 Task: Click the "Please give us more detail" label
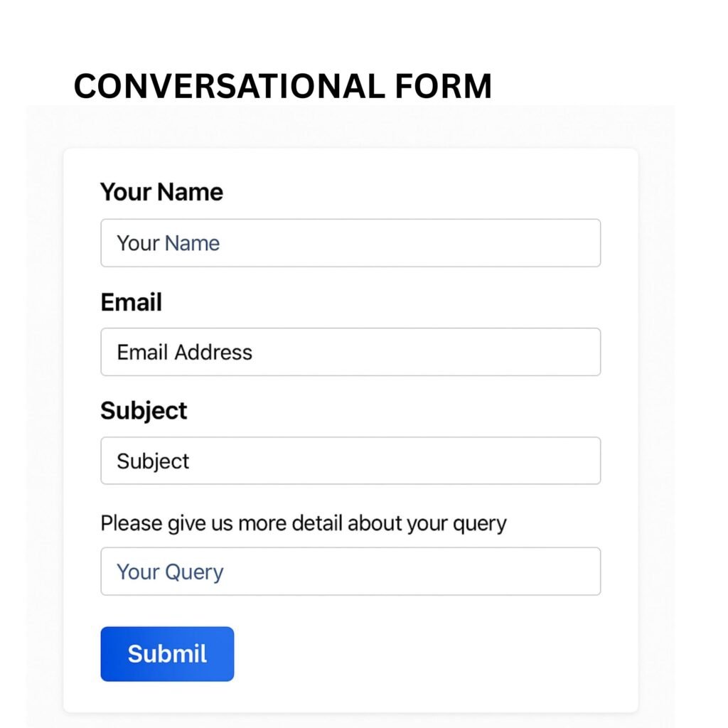point(303,524)
